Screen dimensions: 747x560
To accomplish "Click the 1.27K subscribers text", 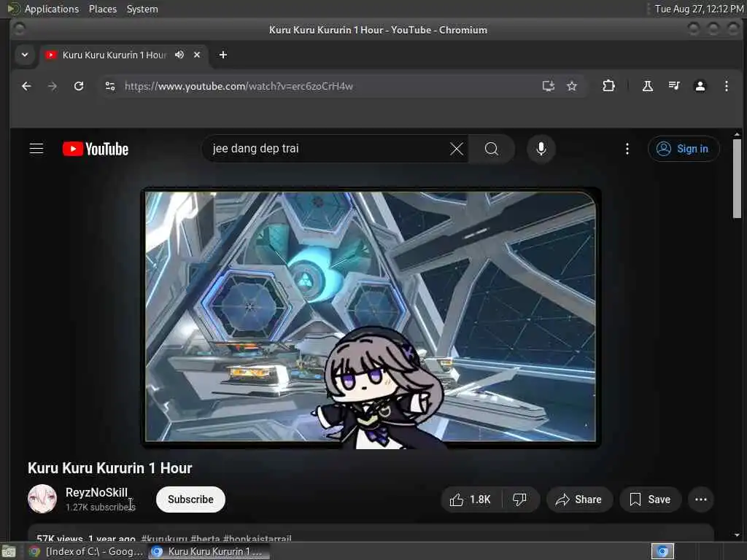I will click(101, 507).
